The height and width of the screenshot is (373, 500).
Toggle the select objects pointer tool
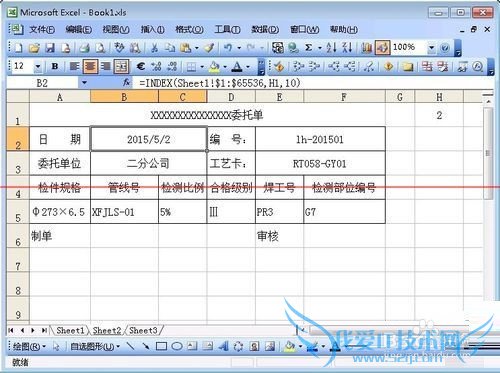click(56, 347)
